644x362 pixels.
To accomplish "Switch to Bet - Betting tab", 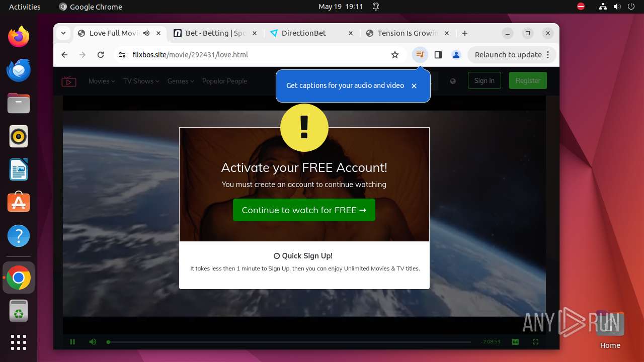I will coord(215,33).
